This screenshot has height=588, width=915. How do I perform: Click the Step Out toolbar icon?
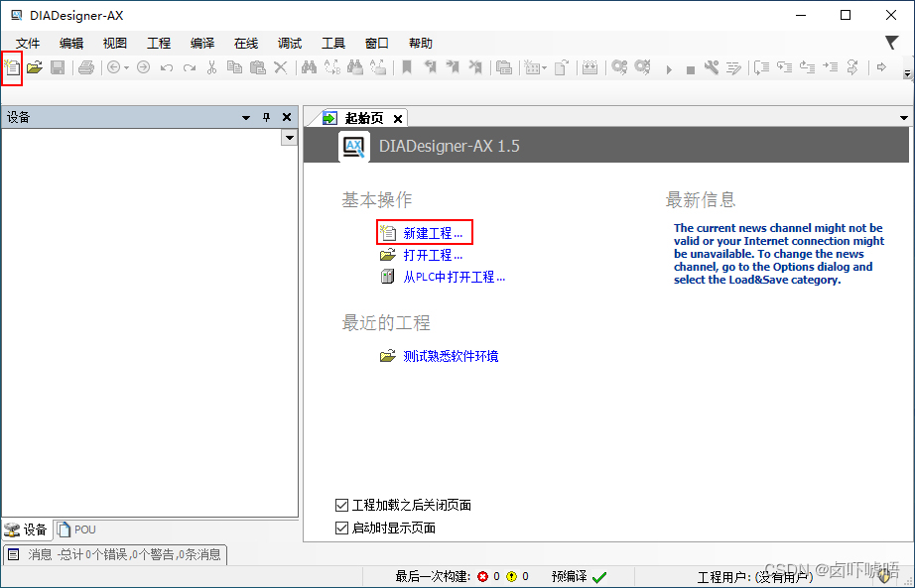tap(807, 67)
